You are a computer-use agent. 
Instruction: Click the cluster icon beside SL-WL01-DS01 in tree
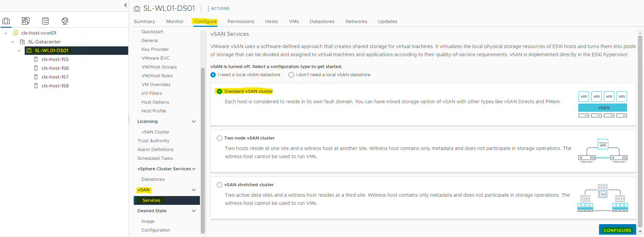coord(29,50)
